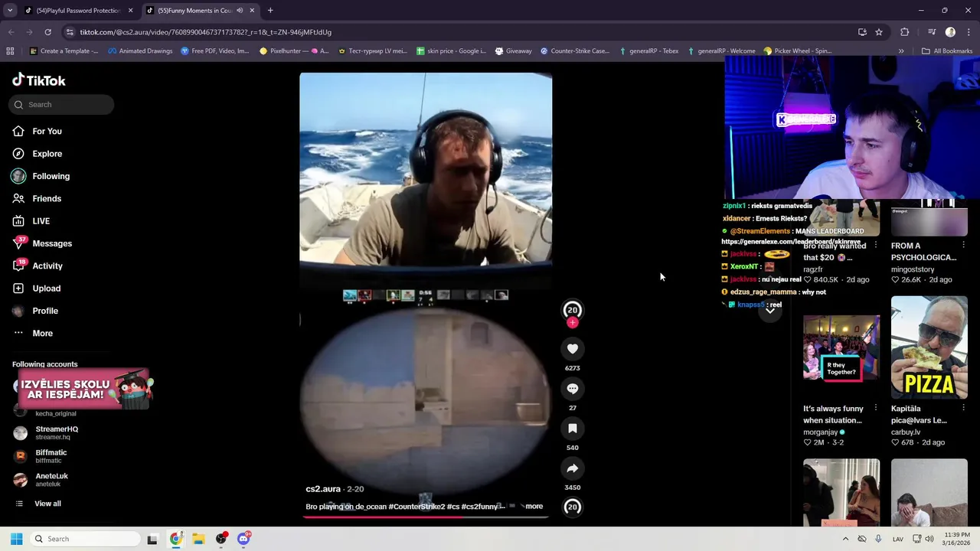Screen dimensions: 980x551
Task: Install app via the address bar icon
Action: click(862, 32)
